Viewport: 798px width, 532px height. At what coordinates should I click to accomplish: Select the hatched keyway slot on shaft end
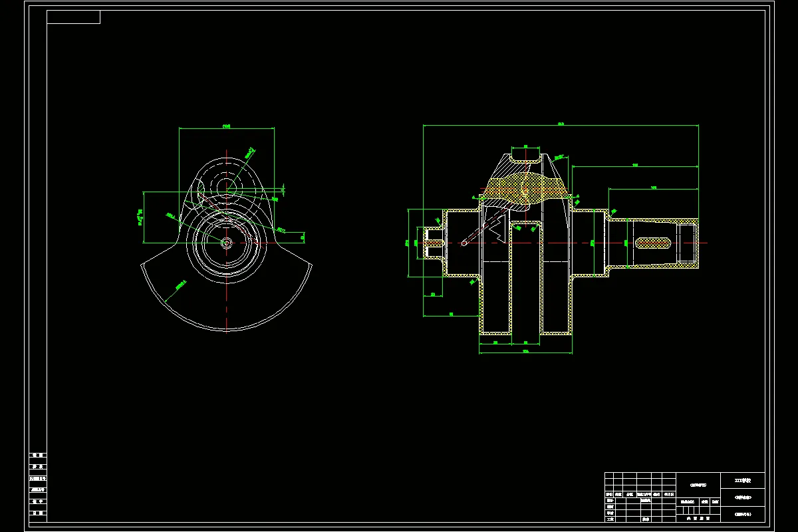click(652, 243)
